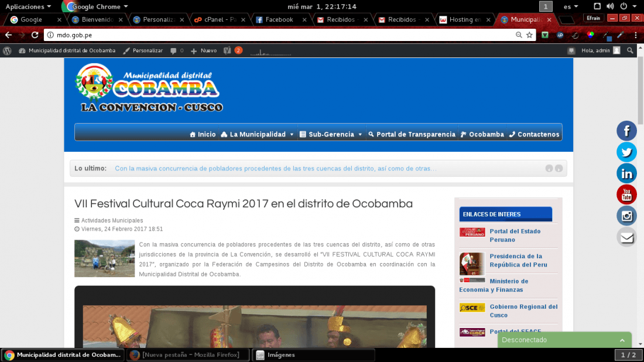
Task: Open the Inicio menu item
Action: pyautogui.click(x=203, y=134)
